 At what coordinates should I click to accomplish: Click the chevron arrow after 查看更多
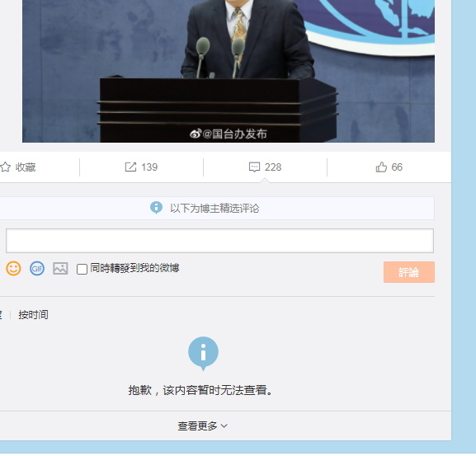224,426
